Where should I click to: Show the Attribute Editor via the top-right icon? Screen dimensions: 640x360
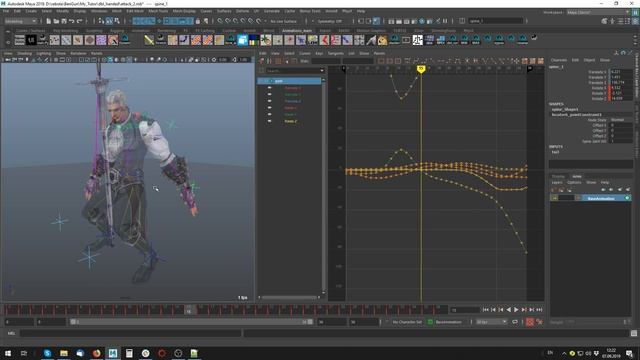[620, 21]
